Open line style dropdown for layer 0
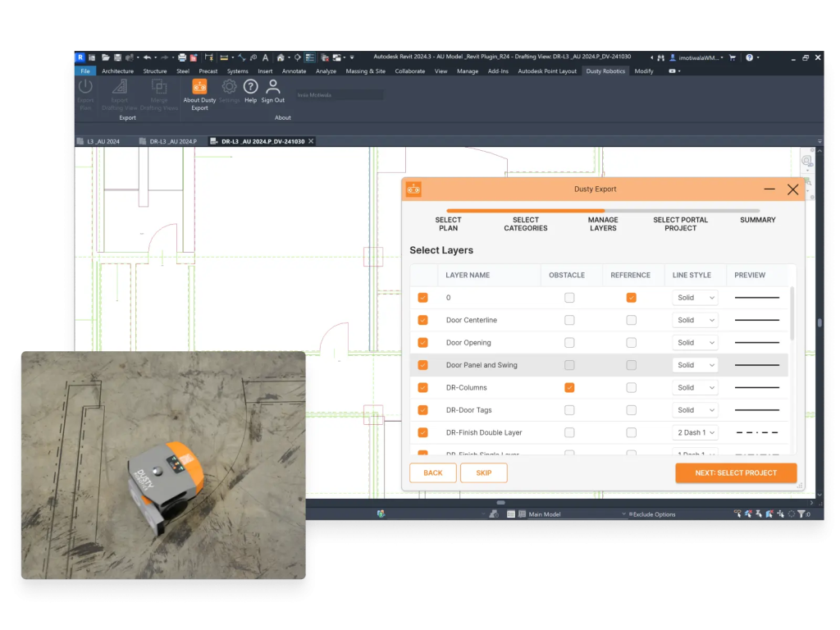 point(695,297)
